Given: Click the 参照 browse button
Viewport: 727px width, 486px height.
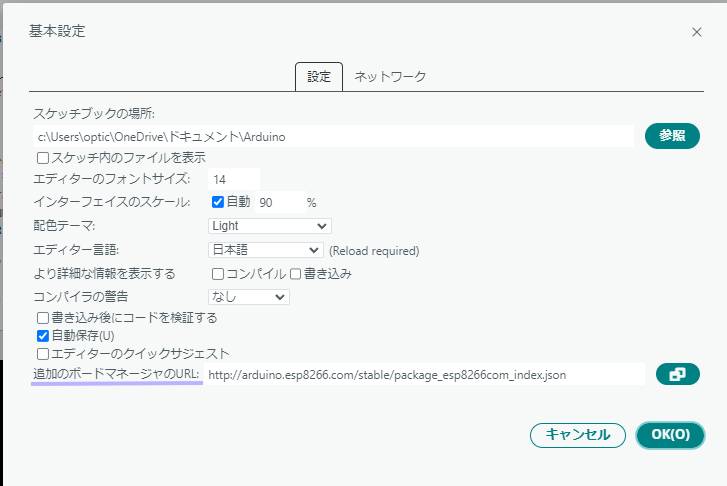Looking at the screenshot, I should [x=672, y=136].
